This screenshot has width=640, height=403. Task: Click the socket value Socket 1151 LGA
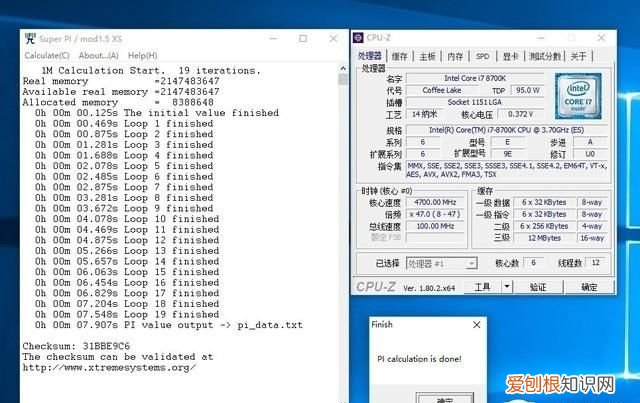(x=475, y=102)
